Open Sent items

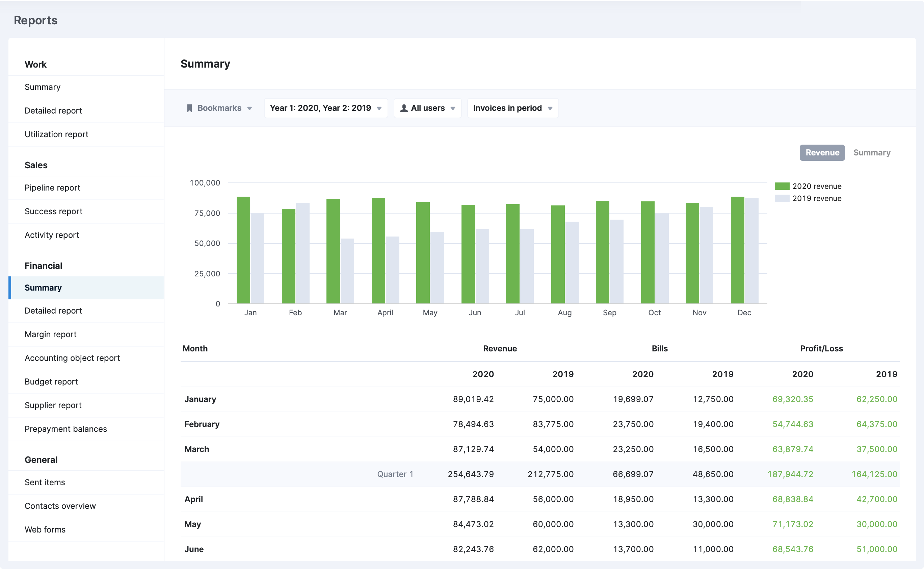(x=86, y=483)
